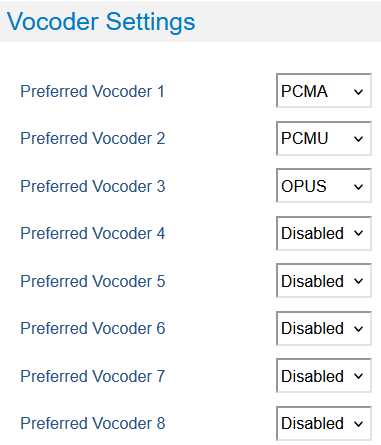The height and width of the screenshot is (445, 381).
Task: Click the Preferred Vocoder 2 label
Action: (x=93, y=139)
